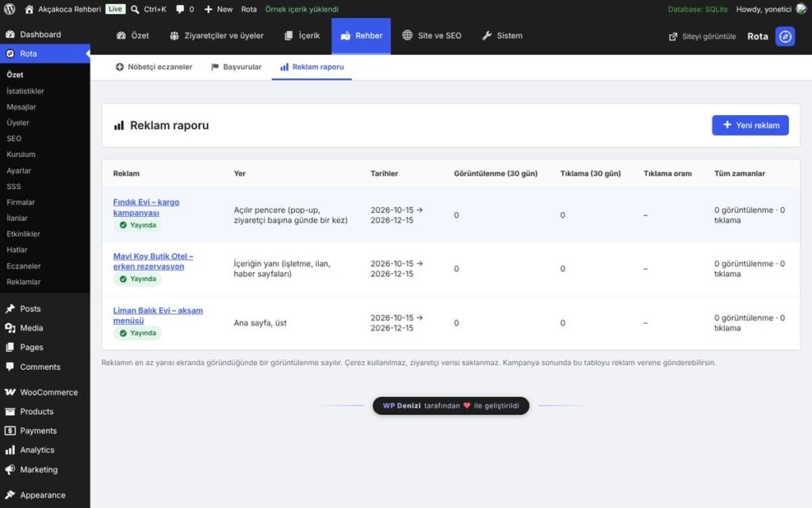Open the admin bar search magnifier icon
Screen dimensions: 812x508
click(x=135, y=10)
